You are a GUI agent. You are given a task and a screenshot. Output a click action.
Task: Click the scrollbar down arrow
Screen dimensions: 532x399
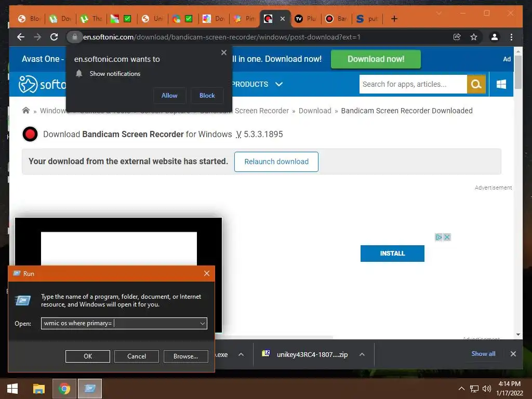(518, 335)
